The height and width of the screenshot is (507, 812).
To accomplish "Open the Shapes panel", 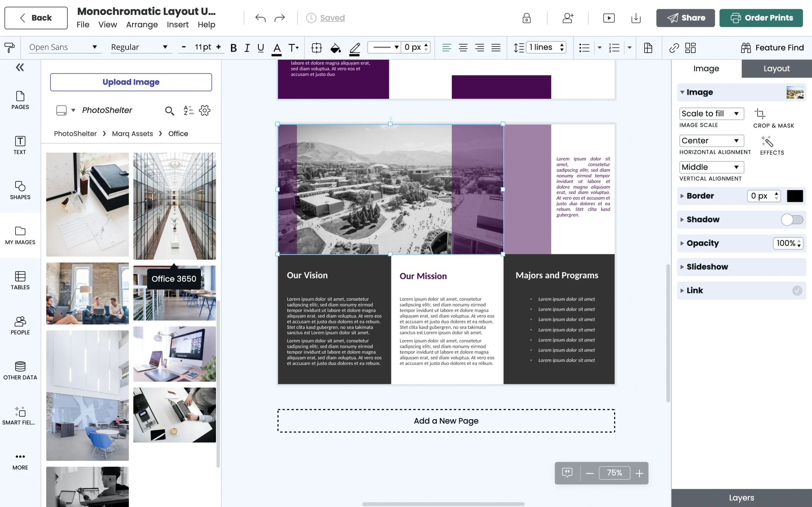I will click(20, 190).
